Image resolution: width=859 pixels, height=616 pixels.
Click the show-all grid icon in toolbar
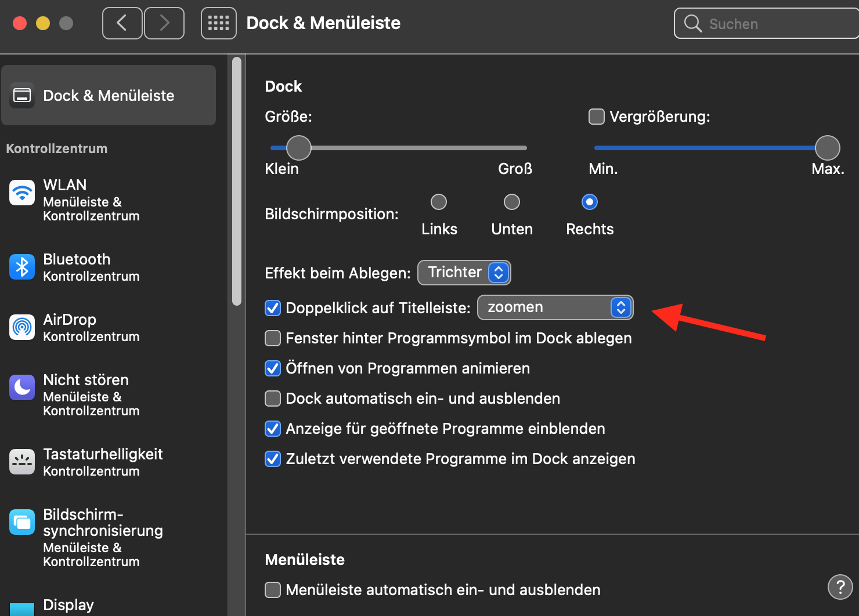pos(219,23)
